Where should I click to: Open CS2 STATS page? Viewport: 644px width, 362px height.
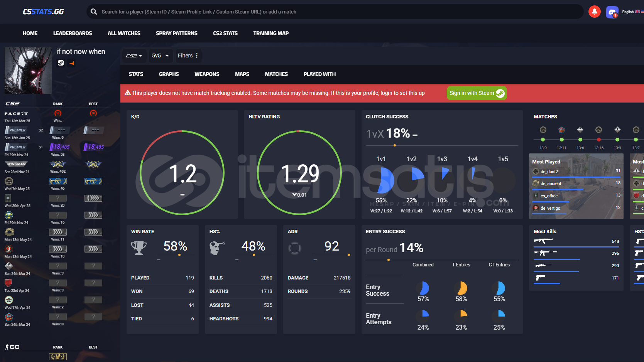pos(225,33)
